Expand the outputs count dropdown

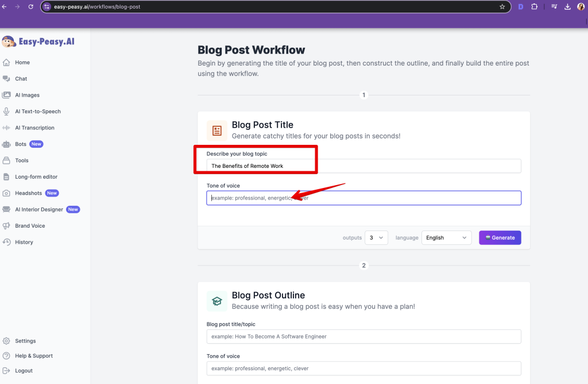coord(376,237)
